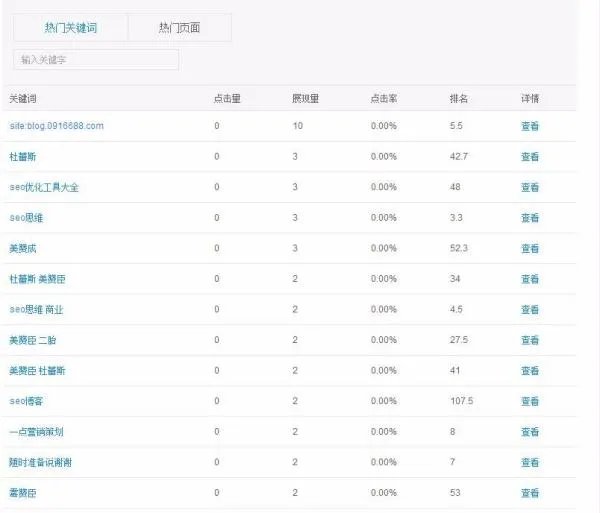Screen dimensions: 600x513
Task: Select the rank value 4.5
Action: click(x=456, y=309)
